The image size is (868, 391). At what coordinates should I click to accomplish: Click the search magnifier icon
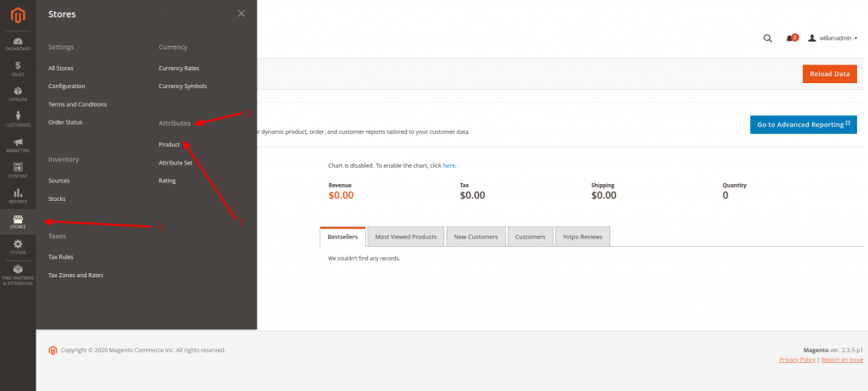(x=768, y=38)
